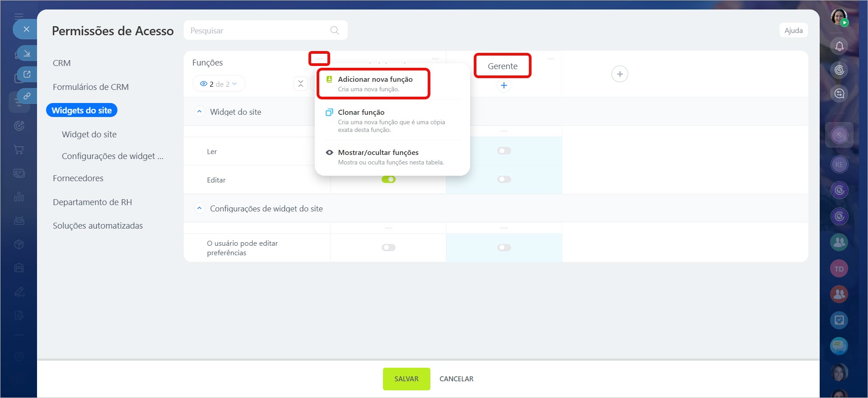Choose Clonar função from the menu
This screenshot has width=868, height=398.
click(x=361, y=112)
